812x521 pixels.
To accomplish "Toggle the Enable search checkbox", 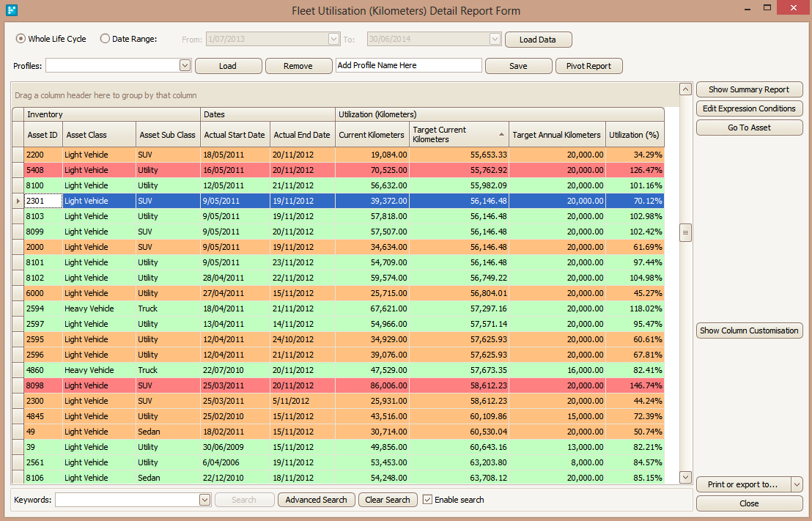I will [x=427, y=500].
